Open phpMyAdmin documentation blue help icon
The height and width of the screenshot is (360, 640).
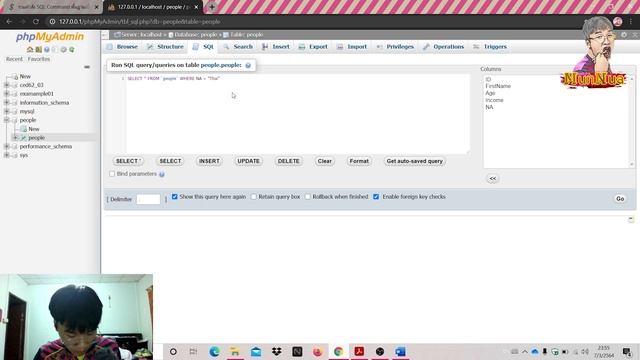pos(47,49)
